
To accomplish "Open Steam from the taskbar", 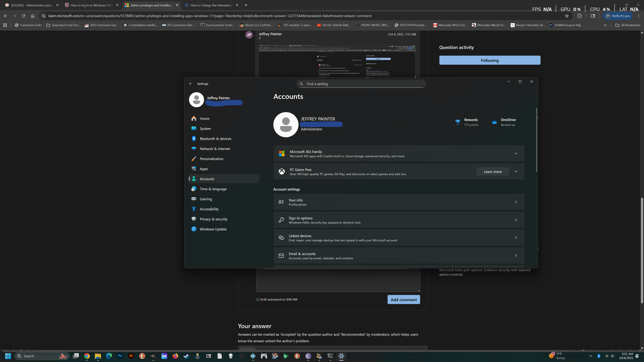I will pyautogui.click(x=186, y=356).
